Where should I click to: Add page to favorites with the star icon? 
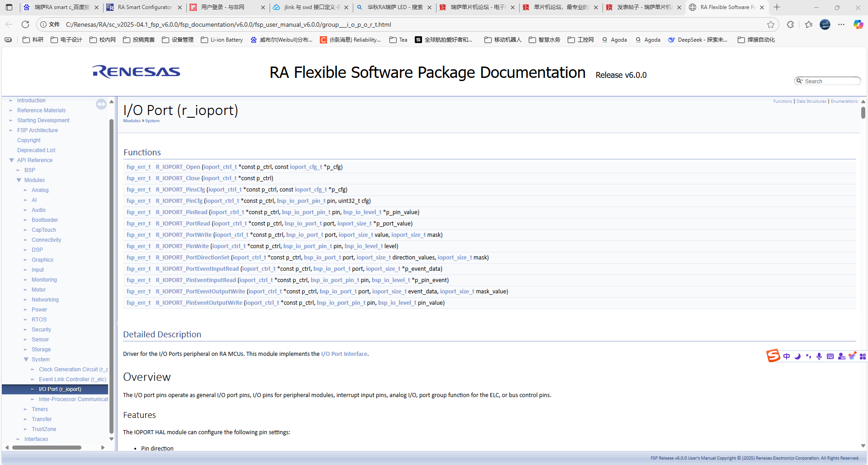(771, 24)
